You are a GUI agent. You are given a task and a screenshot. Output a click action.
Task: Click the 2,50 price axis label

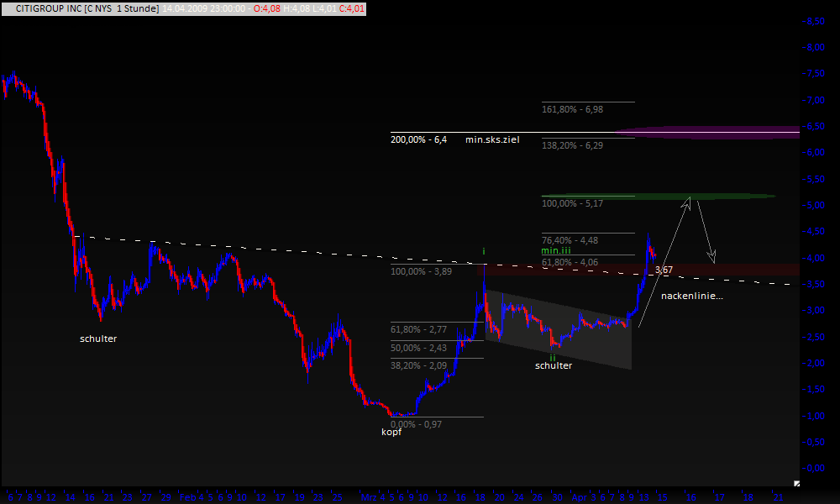click(x=814, y=337)
